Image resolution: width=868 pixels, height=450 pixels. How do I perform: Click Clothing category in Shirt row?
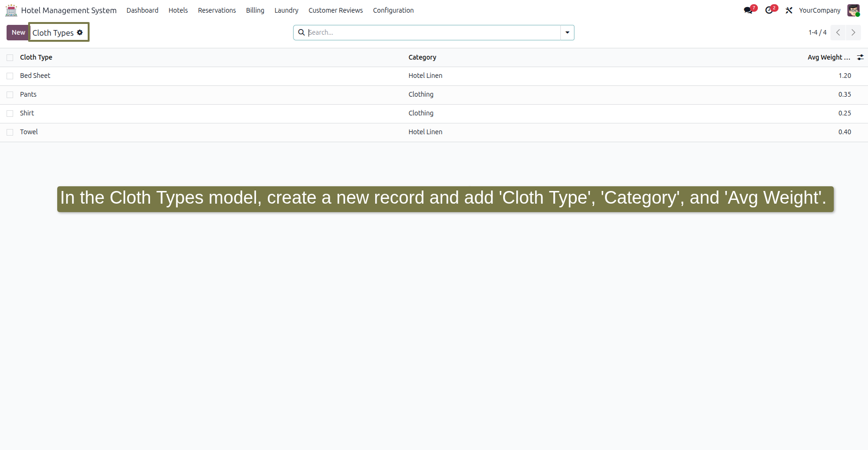pos(421,113)
